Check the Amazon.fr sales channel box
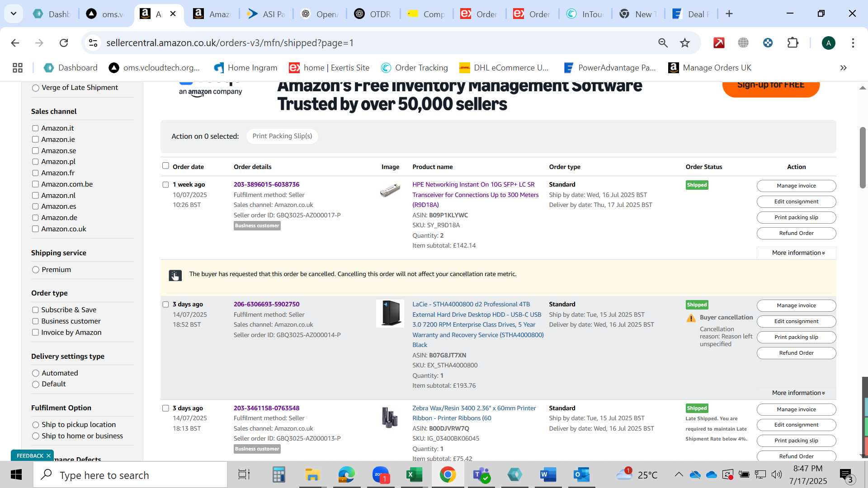868x488 pixels. [35, 173]
